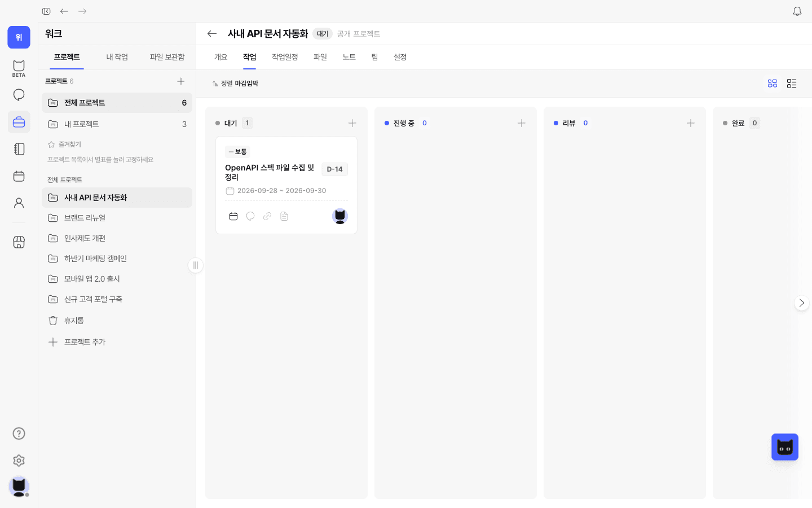Viewport: 812px width, 508px height.
Task: Go back with the top navigation arrow
Action: [64, 11]
